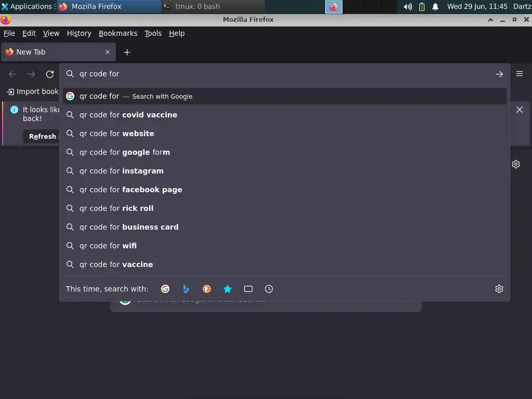Click the Mozilla Firefox taskbar entry

click(x=109, y=6)
